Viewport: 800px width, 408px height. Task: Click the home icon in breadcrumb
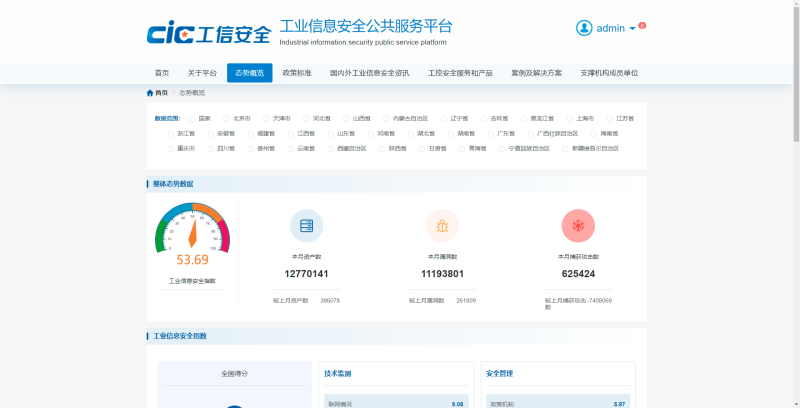pyautogui.click(x=149, y=93)
